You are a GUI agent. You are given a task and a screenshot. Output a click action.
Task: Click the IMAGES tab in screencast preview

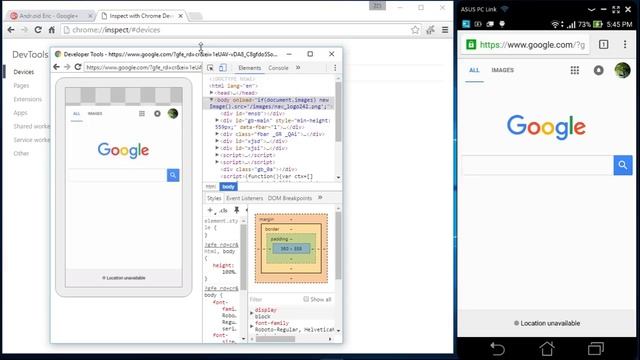tap(95, 113)
